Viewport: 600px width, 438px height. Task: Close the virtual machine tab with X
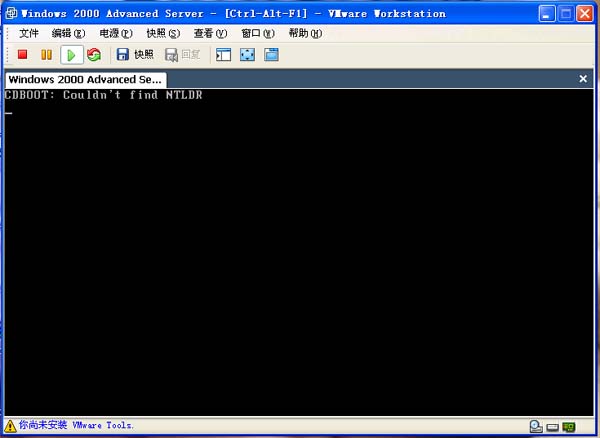pos(583,79)
